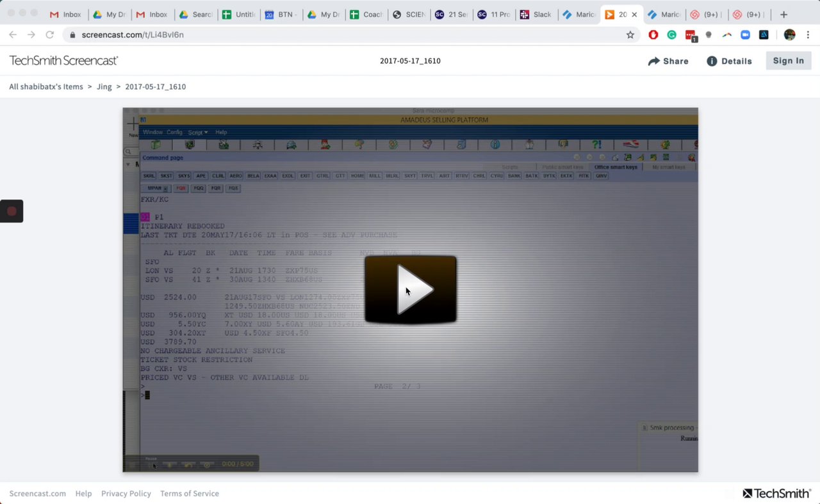Go to All shabibatx's Items breadcrumb
Screen dimensions: 820x504
46,86
